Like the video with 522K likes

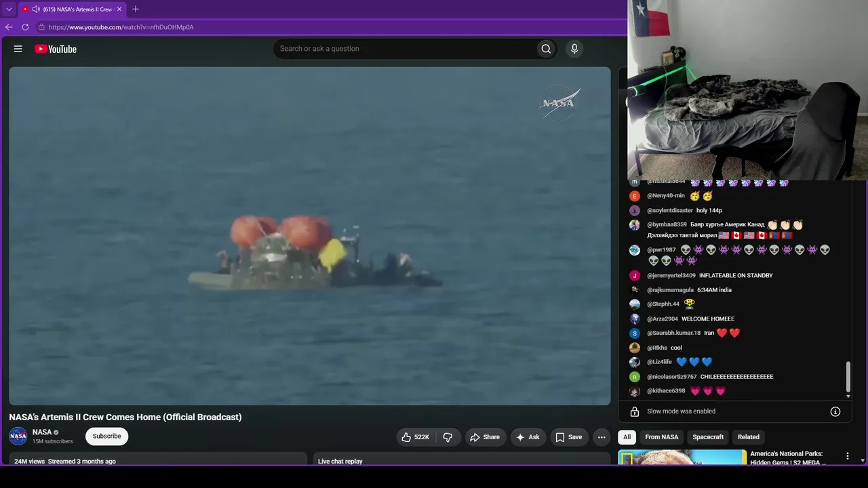click(x=416, y=437)
